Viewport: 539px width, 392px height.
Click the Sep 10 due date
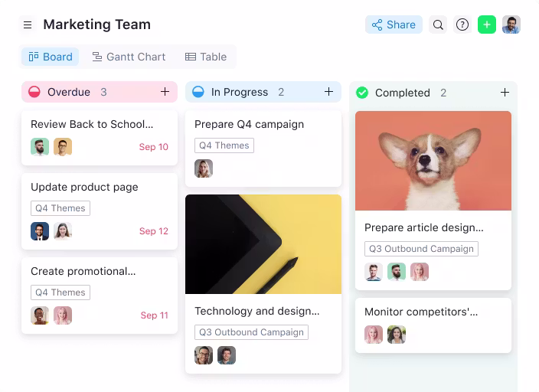[154, 147]
